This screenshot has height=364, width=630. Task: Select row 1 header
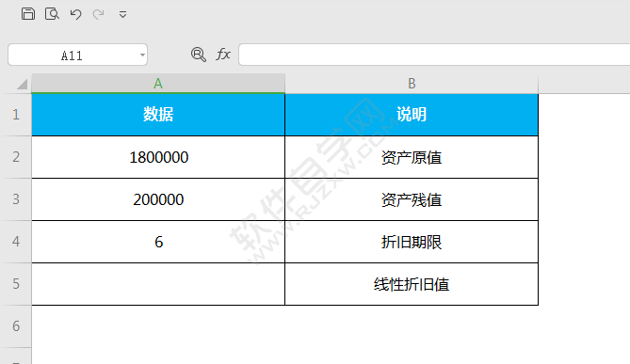[x=16, y=115]
